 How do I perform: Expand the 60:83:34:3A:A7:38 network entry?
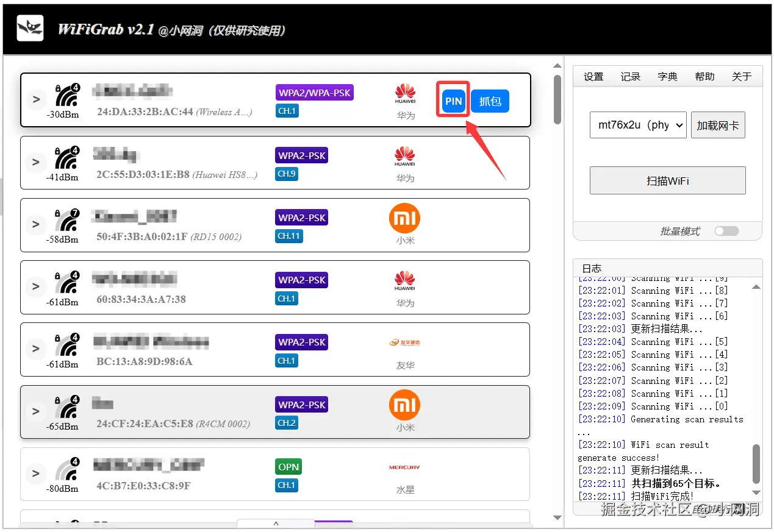(36, 286)
